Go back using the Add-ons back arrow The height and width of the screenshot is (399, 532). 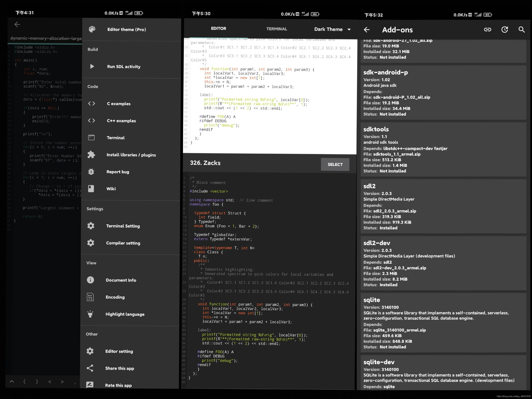pyautogui.click(x=367, y=30)
